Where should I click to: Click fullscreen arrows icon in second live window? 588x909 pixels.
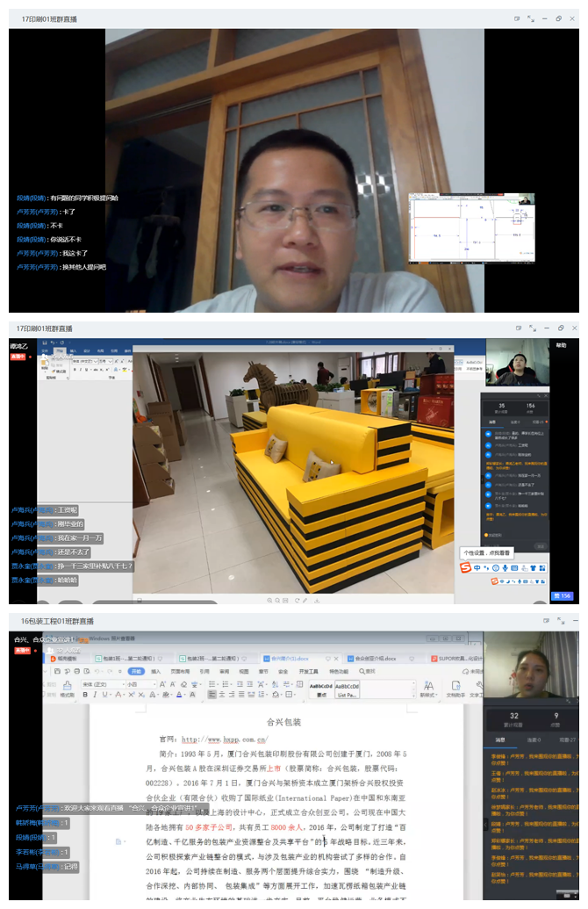pos(531,328)
